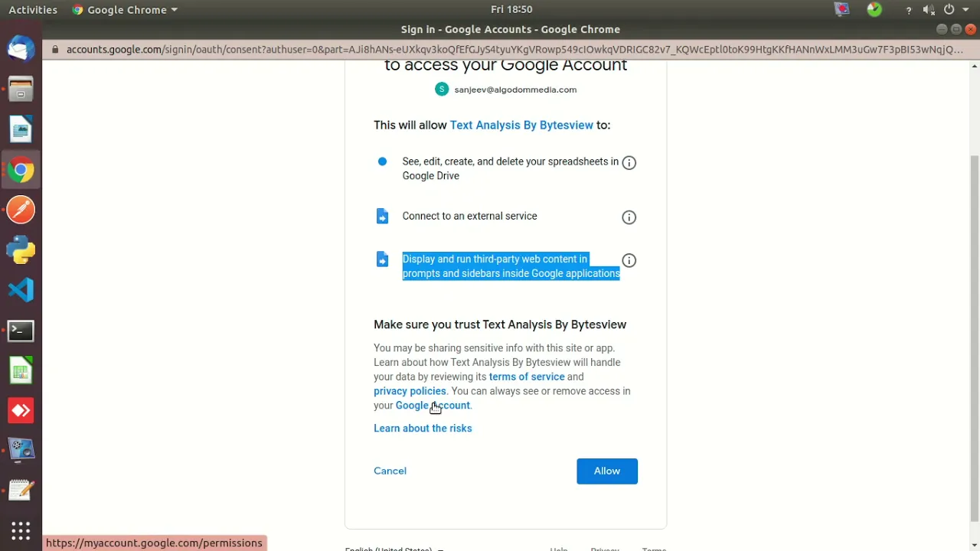Open Postman from the dock
The height and width of the screenshot is (551, 980).
point(21,210)
